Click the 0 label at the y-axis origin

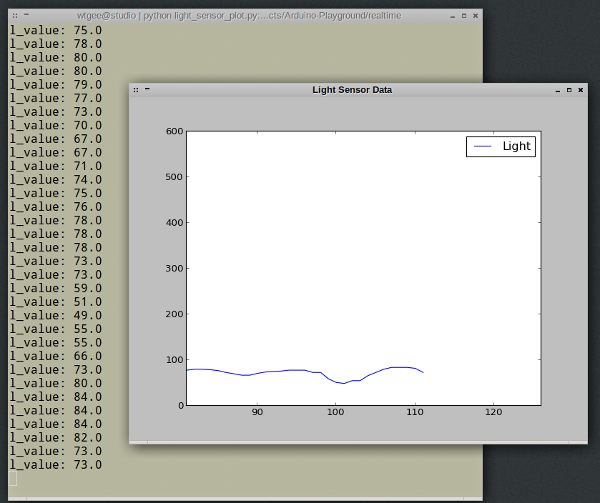(181, 405)
